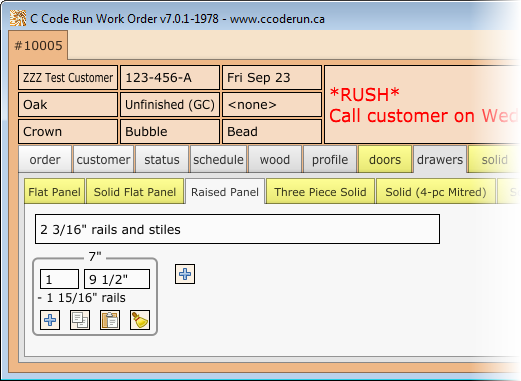Click the Oak wood field
Image resolution: width=521 pixels, height=381 pixels.
pyautogui.click(x=68, y=105)
